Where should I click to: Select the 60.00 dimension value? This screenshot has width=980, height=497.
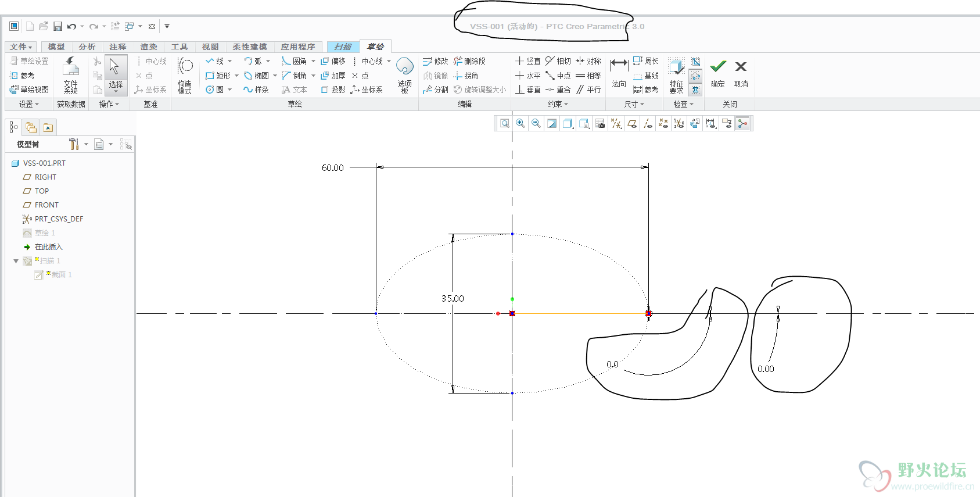[333, 167]
